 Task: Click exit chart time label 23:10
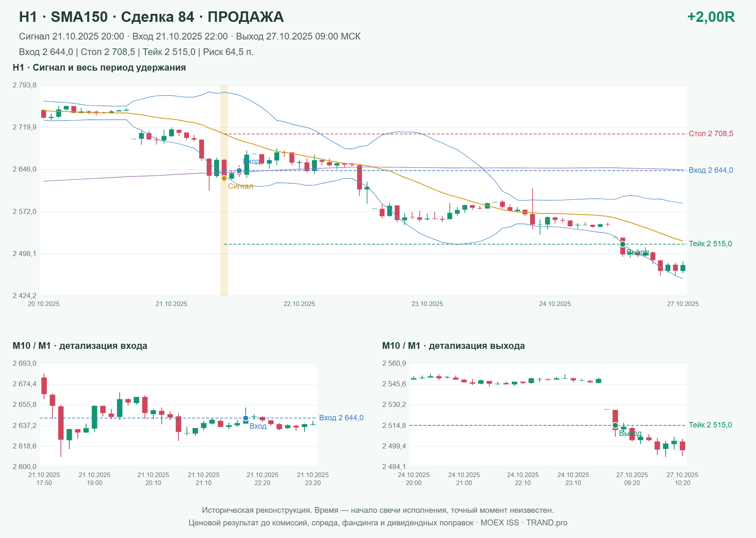[573, 483]
